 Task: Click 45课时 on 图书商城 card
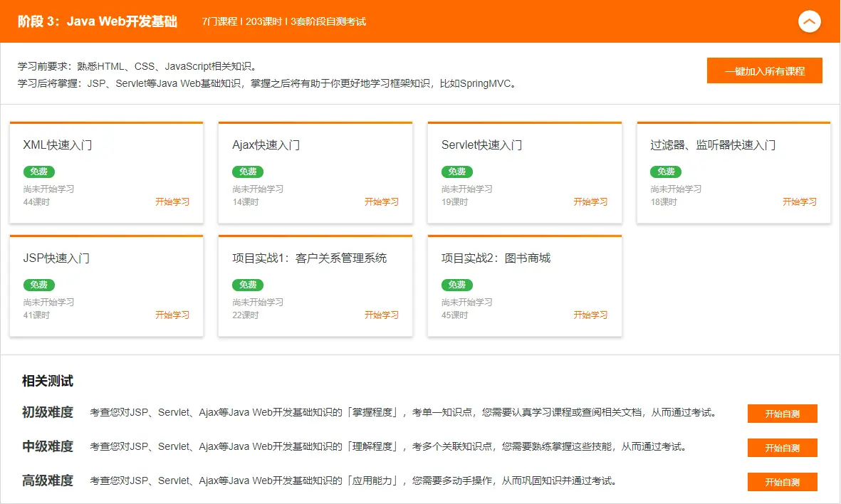coord(455,315)
